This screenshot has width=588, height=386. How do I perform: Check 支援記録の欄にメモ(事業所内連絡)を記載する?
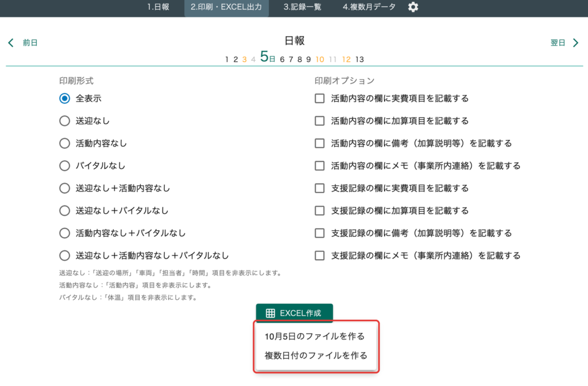(x=319, y=256)
